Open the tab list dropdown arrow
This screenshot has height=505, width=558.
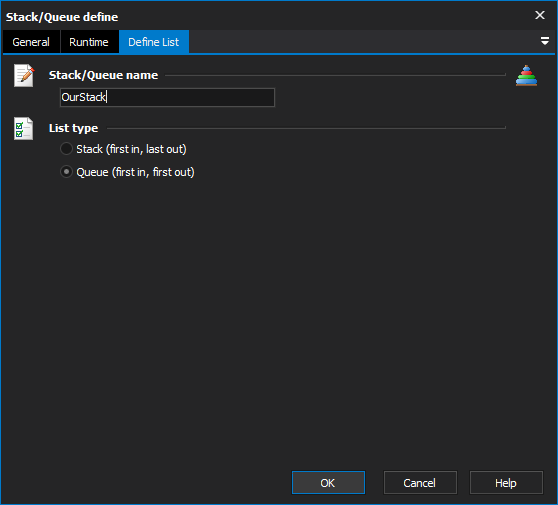point(544,41)
